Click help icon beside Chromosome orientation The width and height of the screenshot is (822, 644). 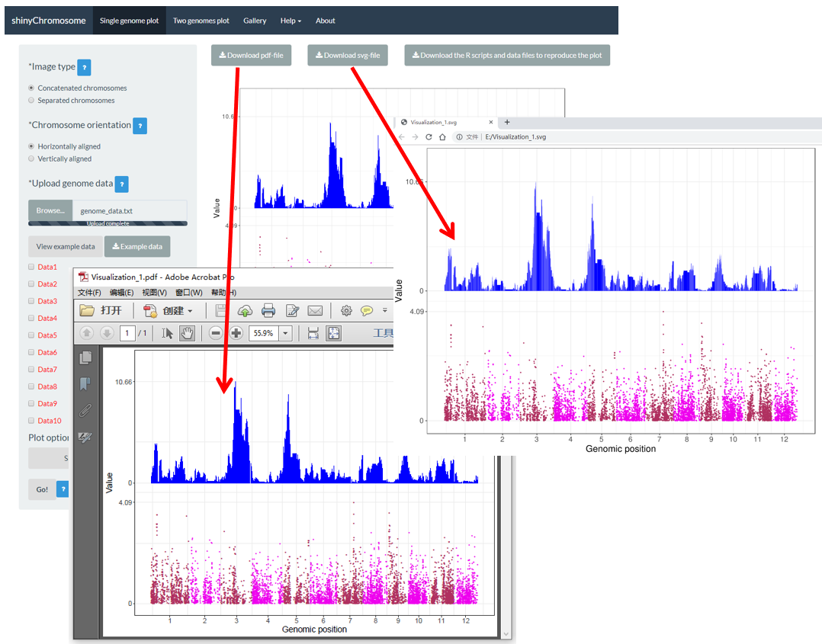point(140,126)
